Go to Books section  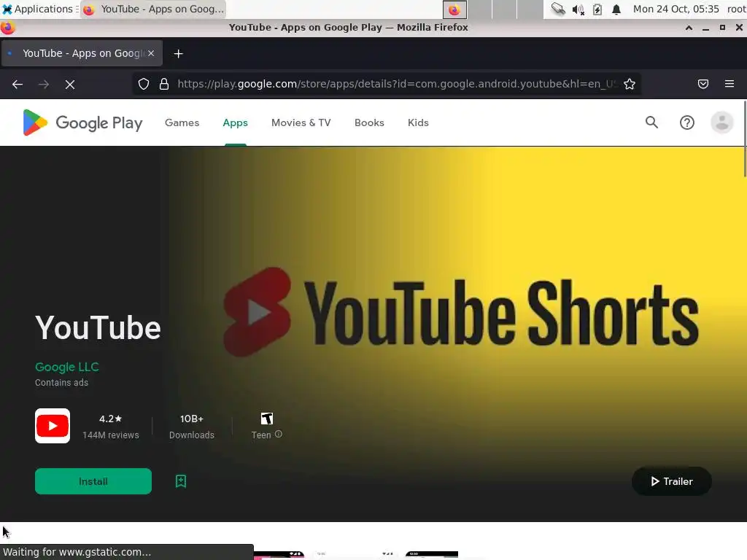369,122
